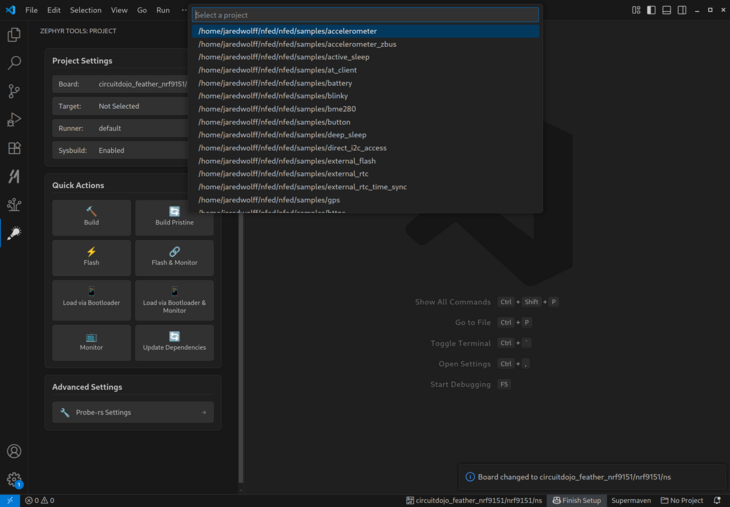Select the samples/button project
The width and height of the screenshot is (730, 507).
[x=365, y=122]
